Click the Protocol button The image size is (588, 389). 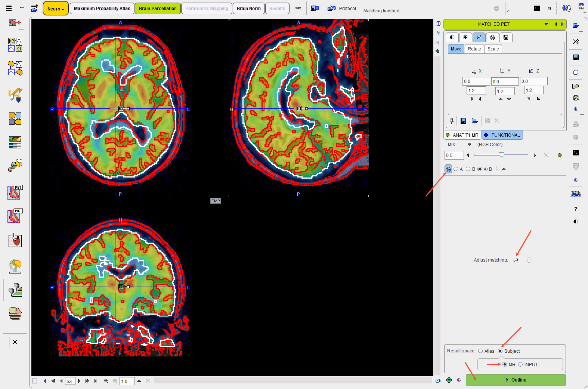[x=342, y=8]
